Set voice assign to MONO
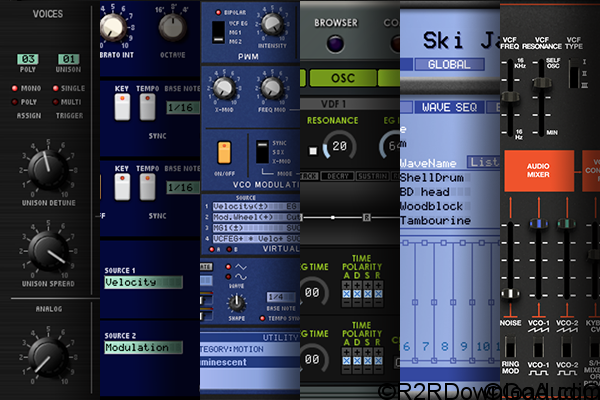 (15, 88)
